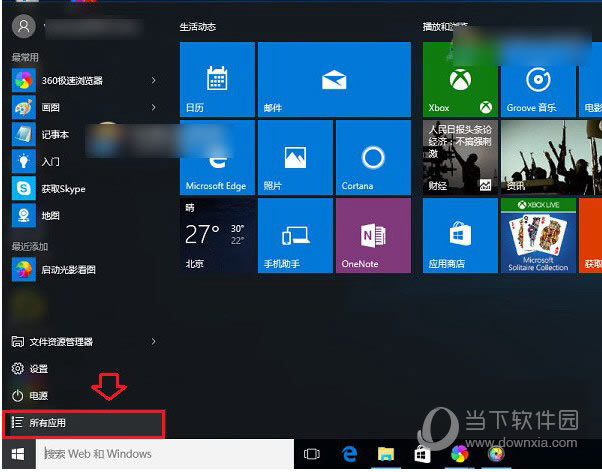Click the 最常用 section label
The image size is (602, 472).
tap(25, 58)
